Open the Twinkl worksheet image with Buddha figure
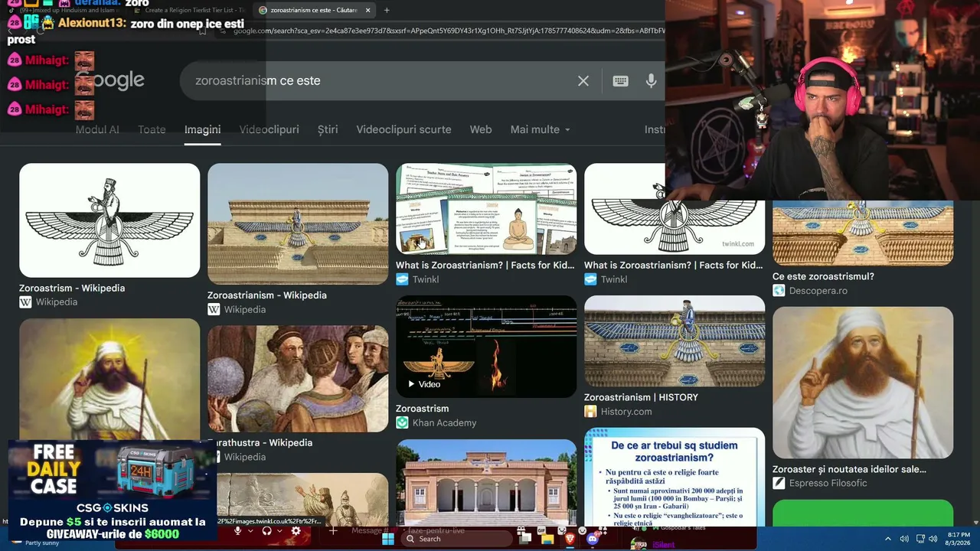The height and width of the screenshot is (551, 980). (486, 208)
